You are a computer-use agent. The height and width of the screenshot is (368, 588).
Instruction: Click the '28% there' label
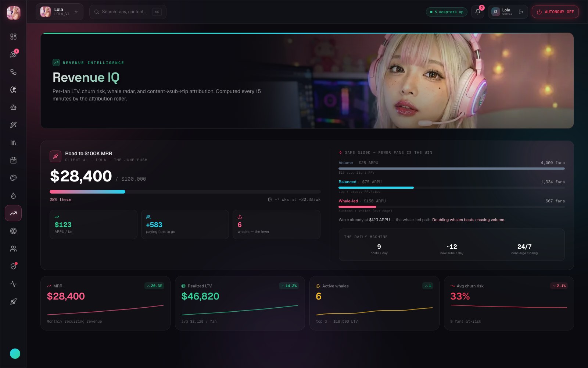point(61,199)
